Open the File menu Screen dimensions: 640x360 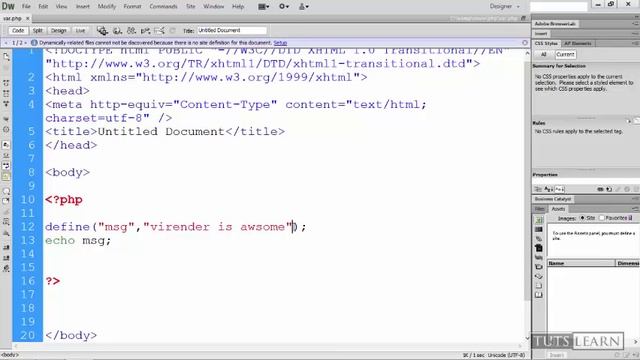pos(26,7)
